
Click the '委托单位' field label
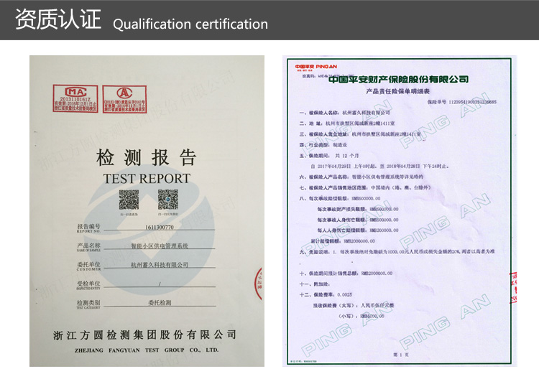click(x=88, y=264)
